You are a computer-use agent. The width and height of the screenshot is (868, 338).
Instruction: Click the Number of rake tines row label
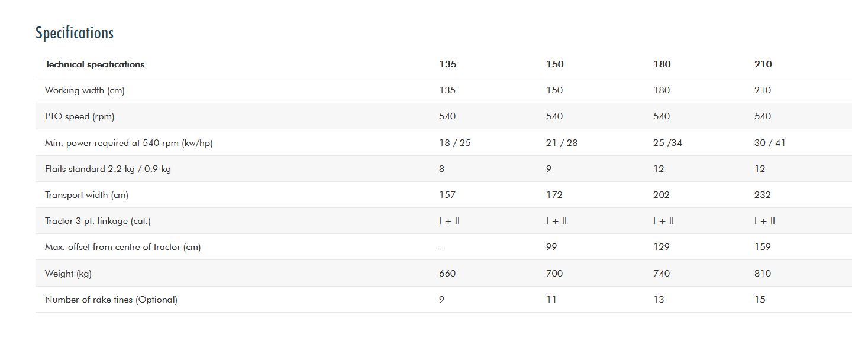(x=111, y=300)
